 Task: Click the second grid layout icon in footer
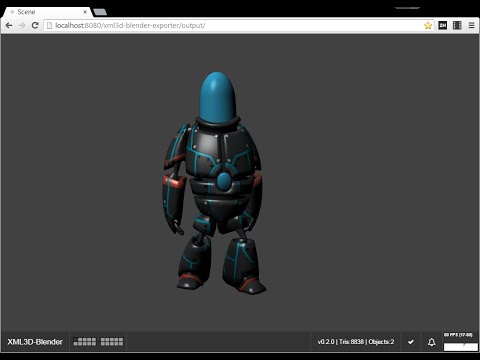click(112, 342)
